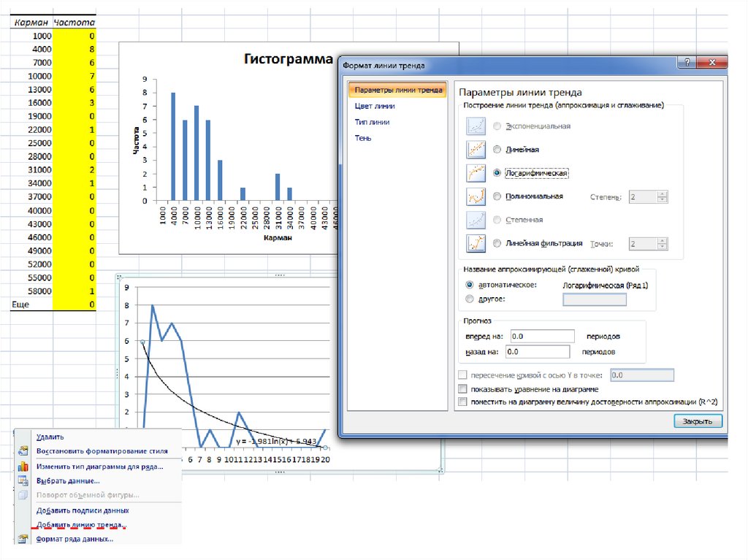Click the help question mark icon in dialog
Viewport: 748px width, 560px height.
click(687, 64)
